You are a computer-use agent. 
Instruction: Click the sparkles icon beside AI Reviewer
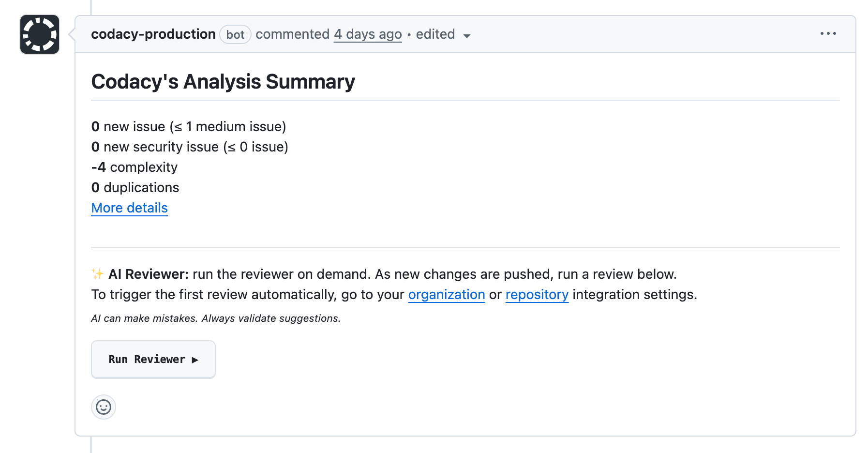97,274
